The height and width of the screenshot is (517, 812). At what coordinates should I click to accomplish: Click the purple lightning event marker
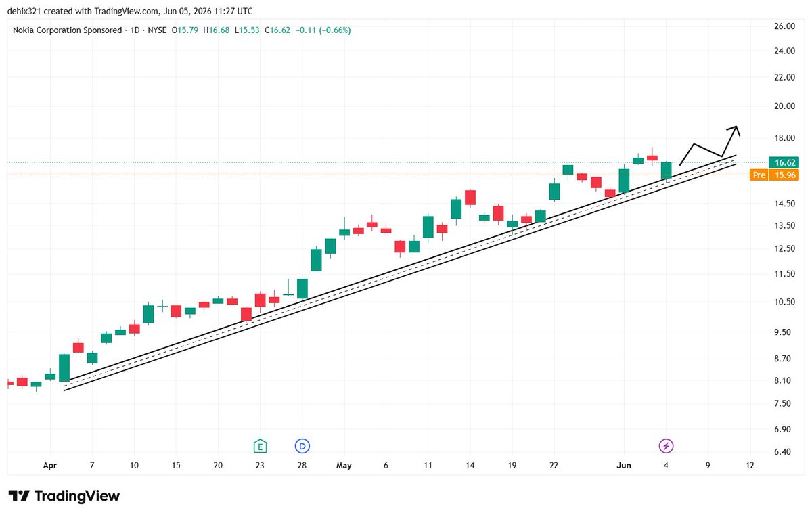(667, 446)
